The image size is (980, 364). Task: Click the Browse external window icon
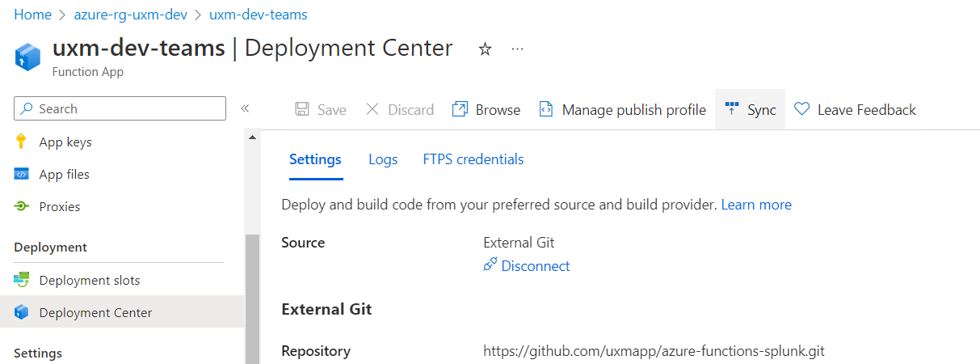[x=460, y=109]
